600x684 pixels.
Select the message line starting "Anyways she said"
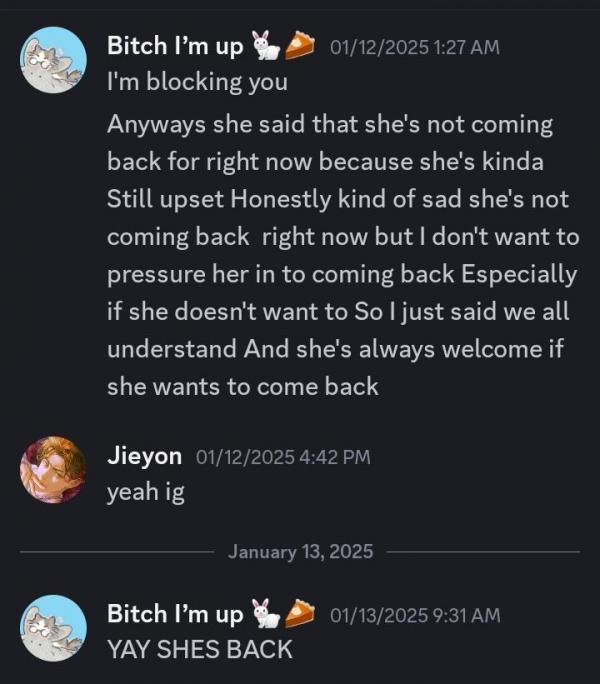(330, 124)
